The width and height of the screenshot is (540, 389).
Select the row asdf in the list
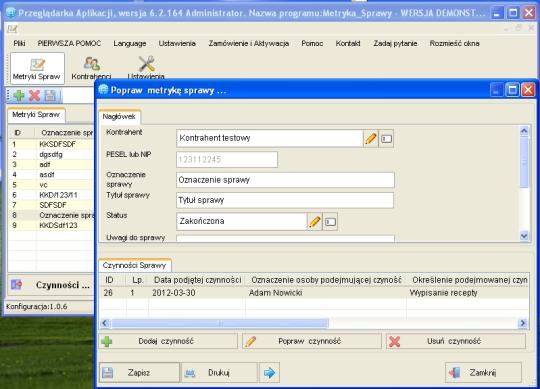(x=51, y=175)
